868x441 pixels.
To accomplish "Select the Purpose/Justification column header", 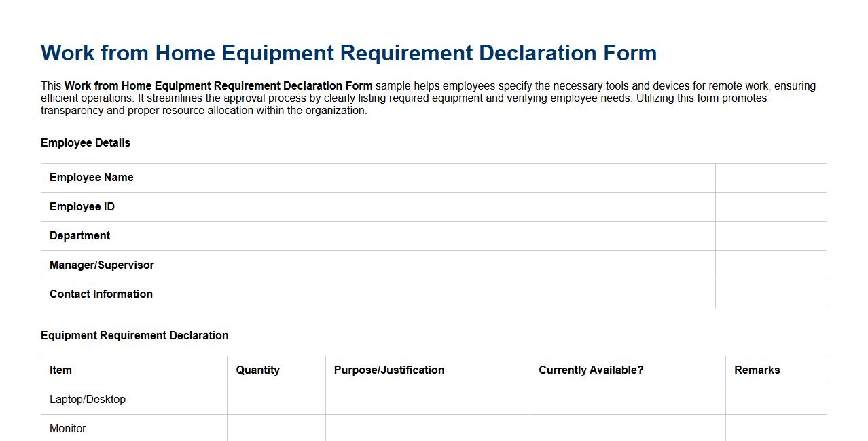I will point(388,370).
